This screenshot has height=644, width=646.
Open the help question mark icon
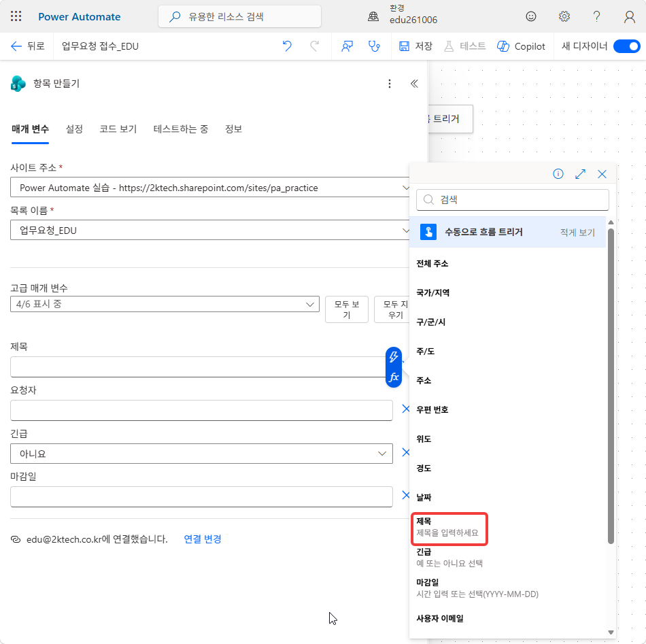tap(596, 16)
